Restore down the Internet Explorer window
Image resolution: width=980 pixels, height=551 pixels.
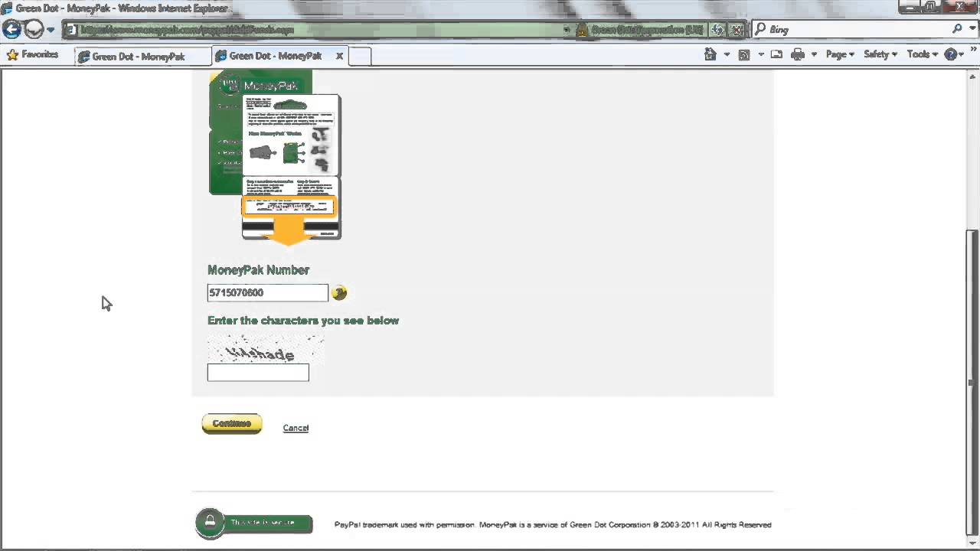coord(931,7)
